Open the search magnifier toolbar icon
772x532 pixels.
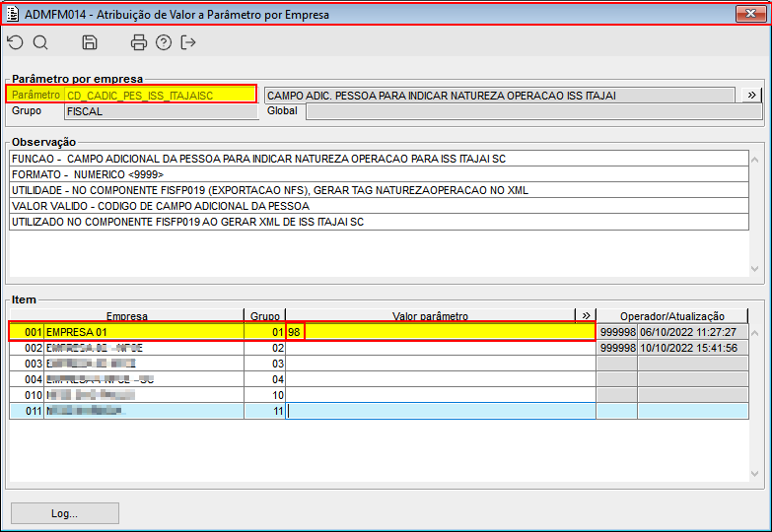tap(40, 42)
